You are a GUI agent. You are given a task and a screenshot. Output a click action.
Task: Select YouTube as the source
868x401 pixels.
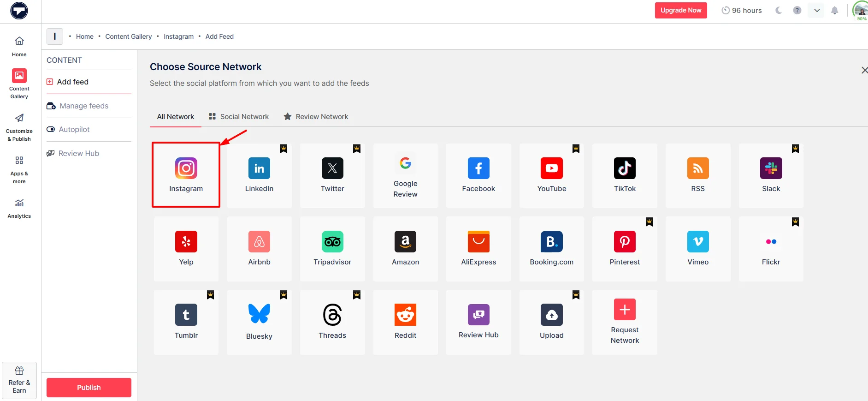(x=552, y=175)
